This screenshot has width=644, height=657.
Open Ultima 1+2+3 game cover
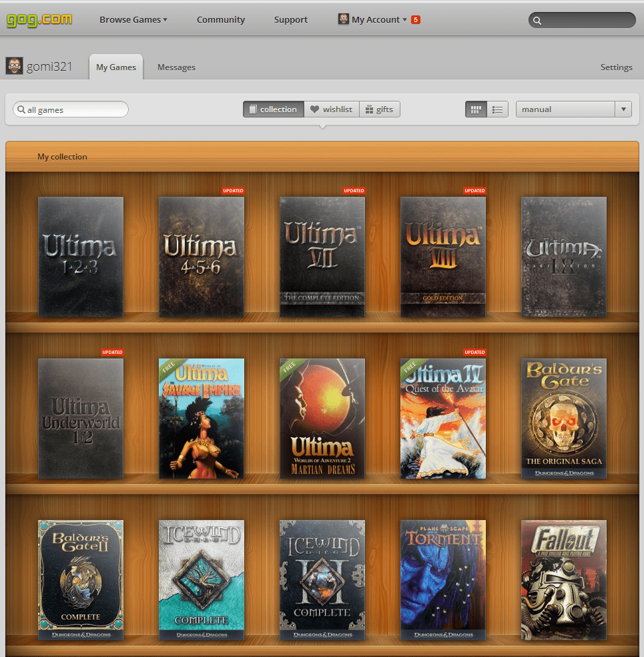tap(81, 257)
